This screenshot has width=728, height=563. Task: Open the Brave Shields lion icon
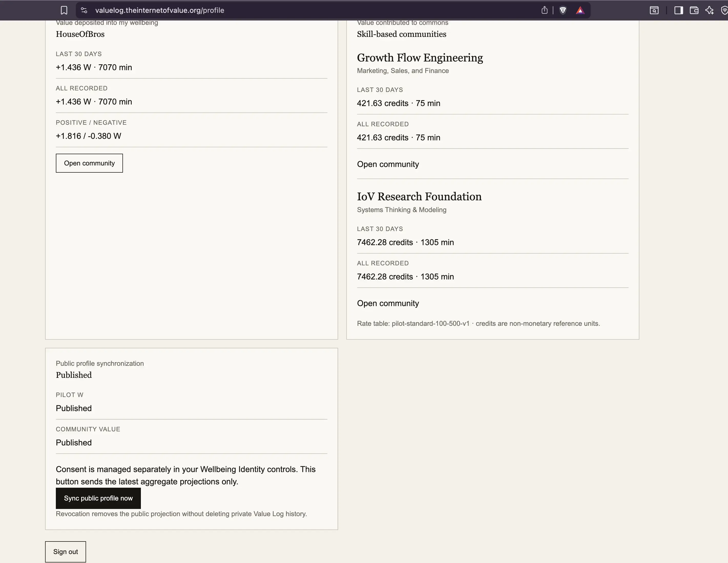pyautogui.click(x=563, y=10)
